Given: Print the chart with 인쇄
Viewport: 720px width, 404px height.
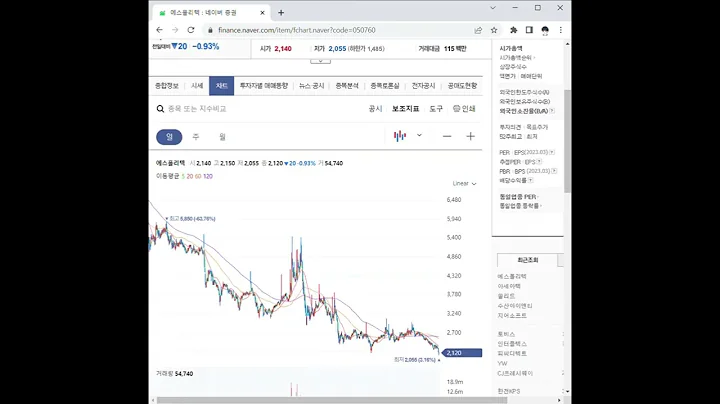Looking at the screenshot, I should point(464,109).
